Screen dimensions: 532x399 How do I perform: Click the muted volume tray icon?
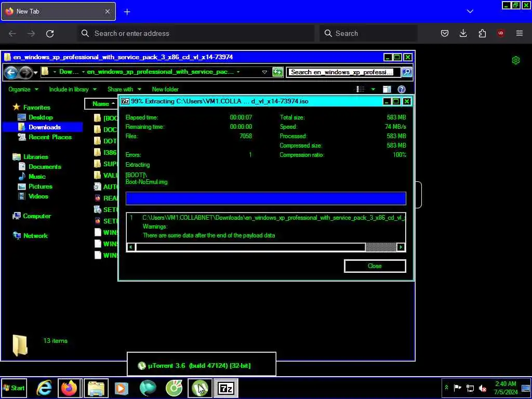tap(482, 388)
